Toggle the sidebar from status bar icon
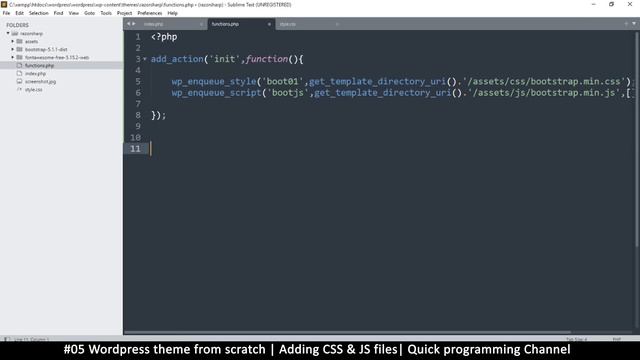Image resolution: width=640 pixels, height=360 pixels. (7, 339)
